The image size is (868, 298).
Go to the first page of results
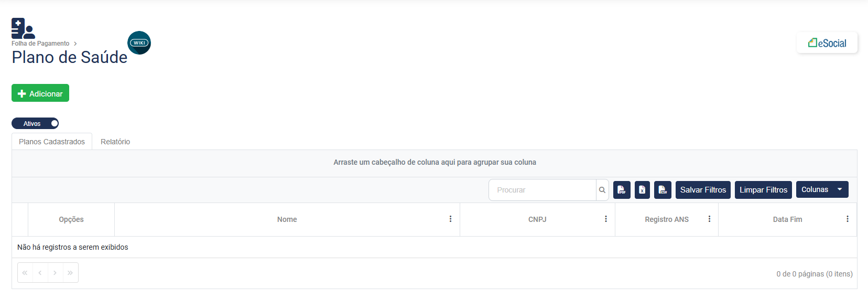pos(25,273)
